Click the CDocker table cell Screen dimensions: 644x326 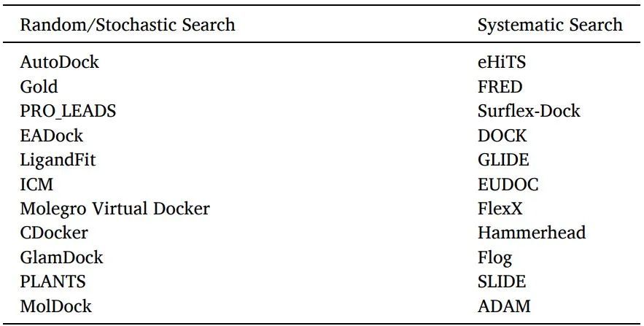click(53, 233)
